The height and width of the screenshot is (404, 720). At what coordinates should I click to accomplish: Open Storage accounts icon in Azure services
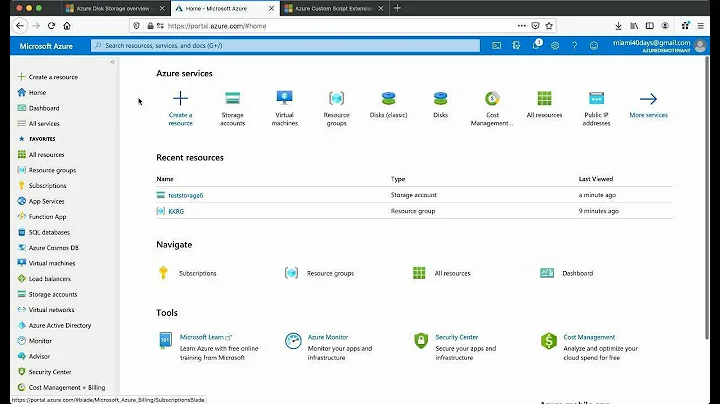(232, 98)
